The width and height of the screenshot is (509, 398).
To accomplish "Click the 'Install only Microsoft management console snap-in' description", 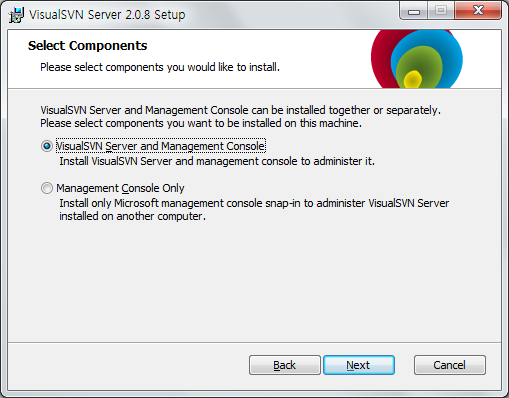I will pos(254,210).
